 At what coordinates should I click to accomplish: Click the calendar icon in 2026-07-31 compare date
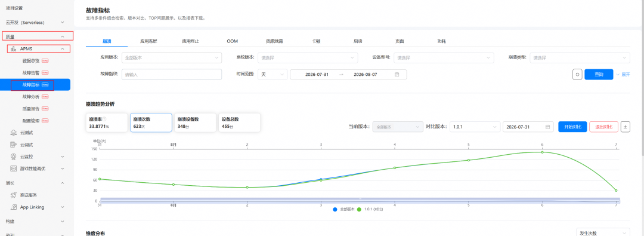tap(547, 127)
